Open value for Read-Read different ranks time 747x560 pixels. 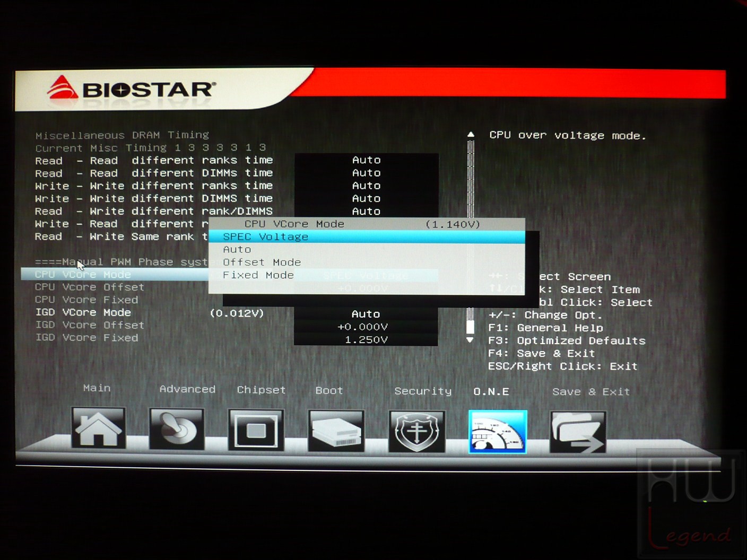(x=367, y=160)
